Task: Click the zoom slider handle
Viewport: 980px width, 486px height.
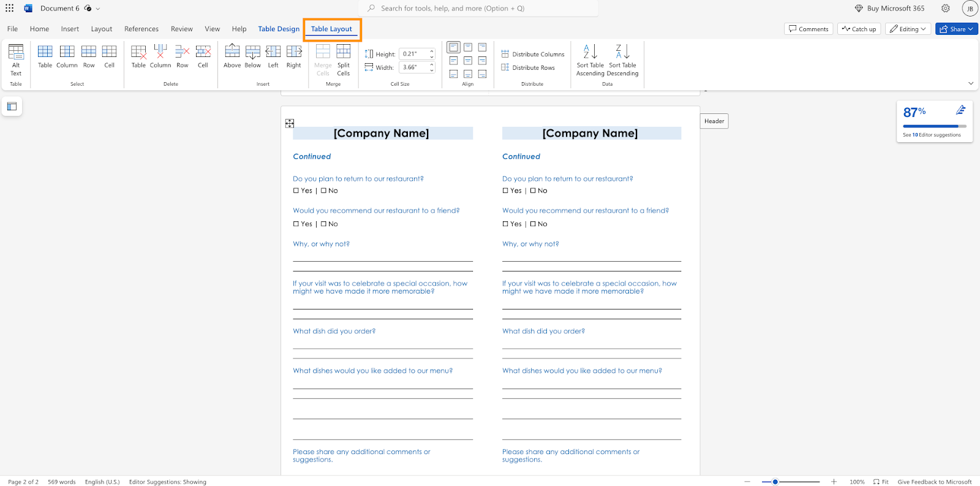Action: tap(775, 482)
